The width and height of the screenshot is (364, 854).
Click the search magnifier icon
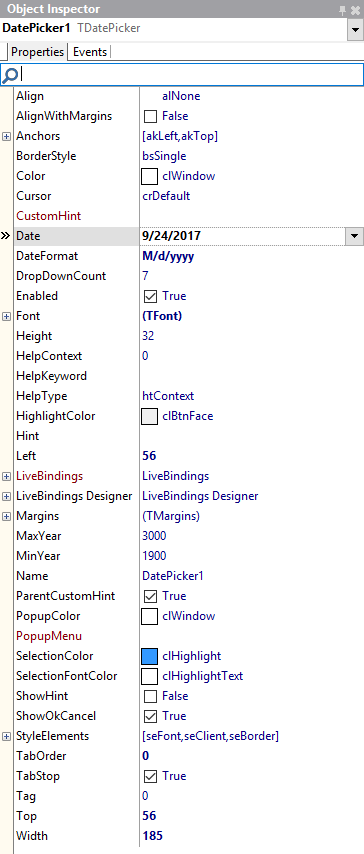coord(10,74)
